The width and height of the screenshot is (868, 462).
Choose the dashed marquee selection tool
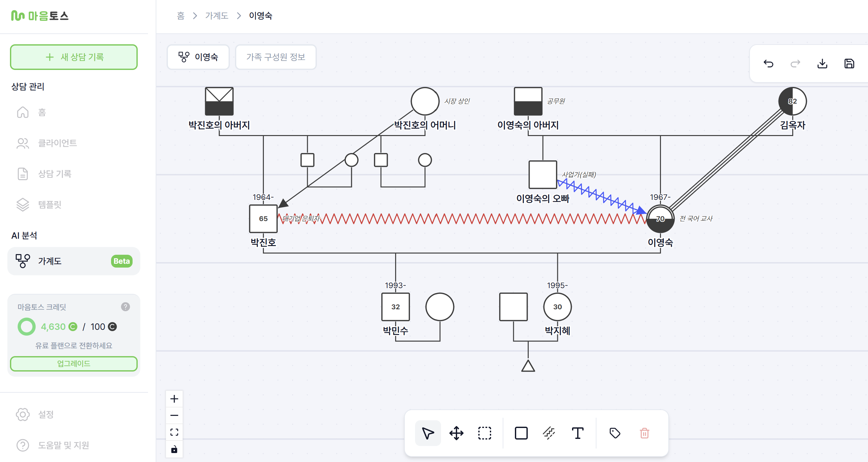[484, 433]
